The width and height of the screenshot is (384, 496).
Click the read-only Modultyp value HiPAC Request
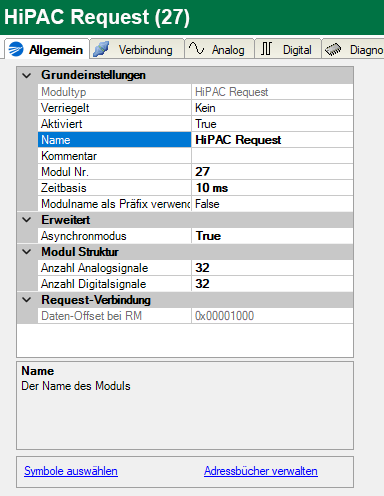tap(272, 92)
